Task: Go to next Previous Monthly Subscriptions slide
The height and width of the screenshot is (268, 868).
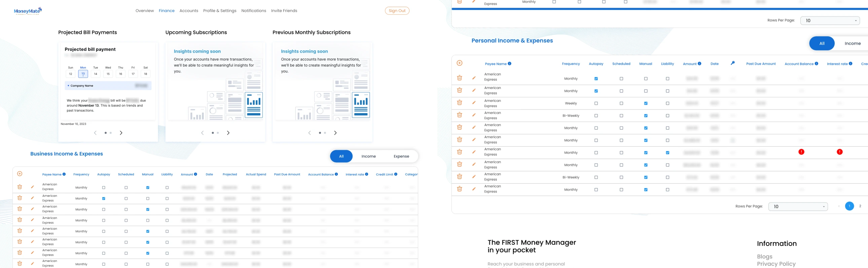Action: coord(335,133)
